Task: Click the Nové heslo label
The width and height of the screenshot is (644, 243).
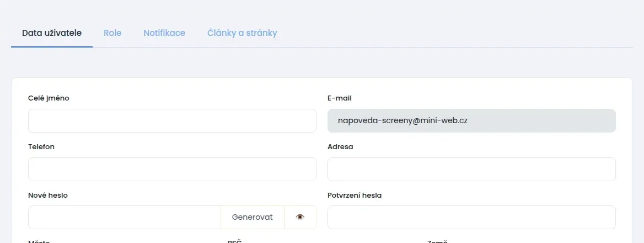Action: [x=48, y=196]
